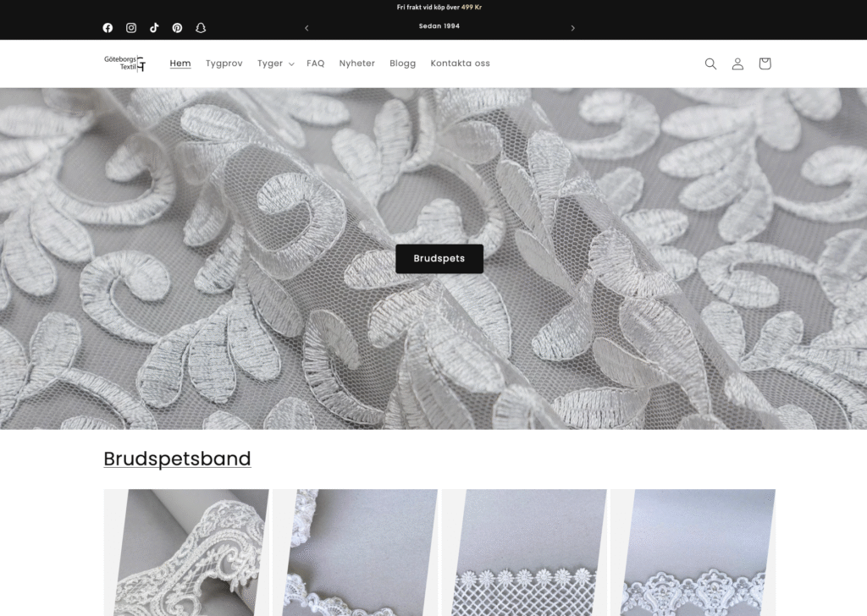867x616 pixels.
Task: Open the Pinterest social link
Action: [178, 28]
